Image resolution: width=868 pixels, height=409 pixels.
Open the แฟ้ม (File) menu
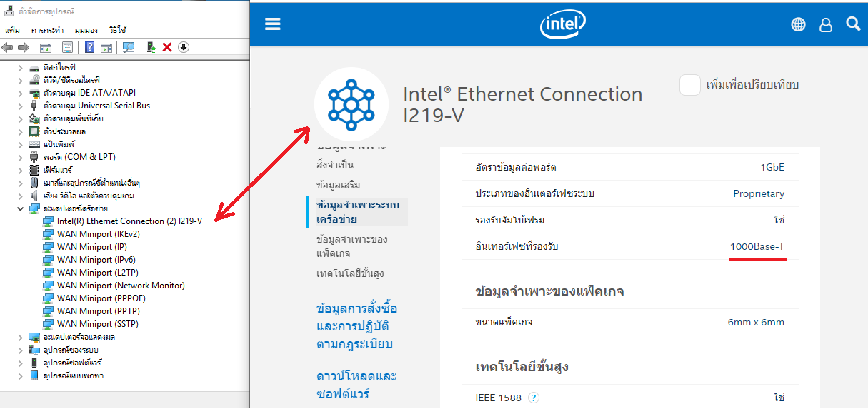(x=12, y=30)
